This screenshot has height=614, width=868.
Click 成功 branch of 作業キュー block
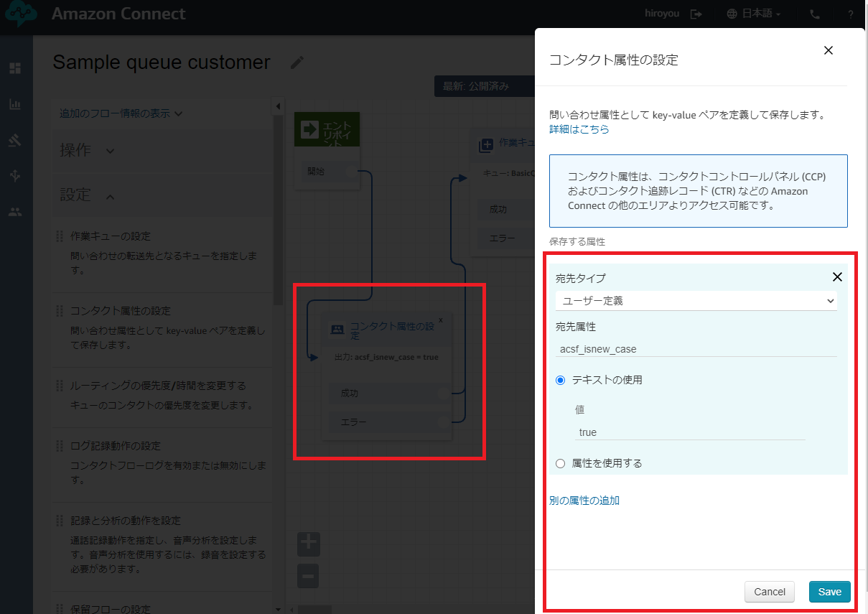pos(507,209)
